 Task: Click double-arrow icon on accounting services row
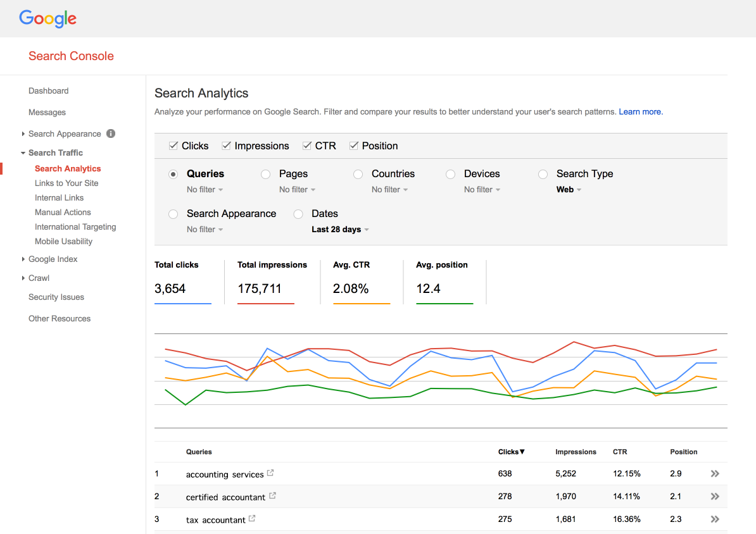coord(715,474)
